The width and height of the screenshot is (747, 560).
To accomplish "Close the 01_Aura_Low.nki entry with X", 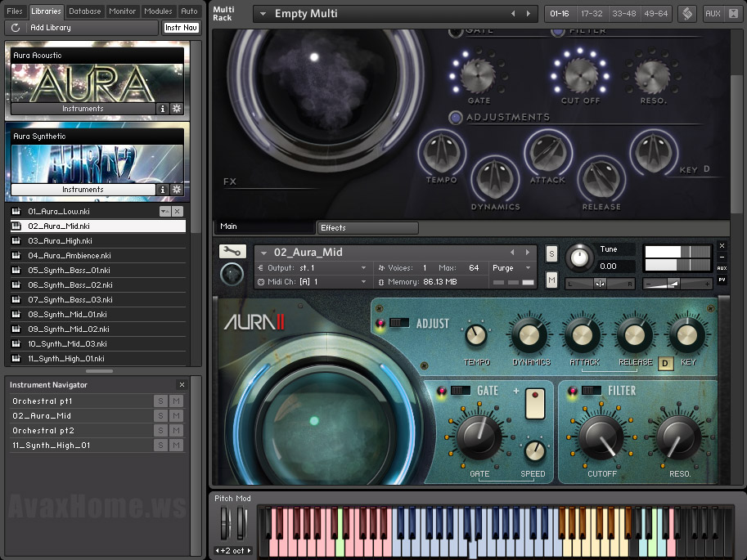I will click(178, 211).
